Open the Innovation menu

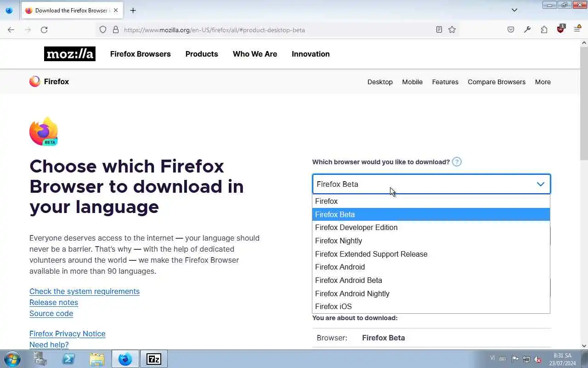point(311,54)
